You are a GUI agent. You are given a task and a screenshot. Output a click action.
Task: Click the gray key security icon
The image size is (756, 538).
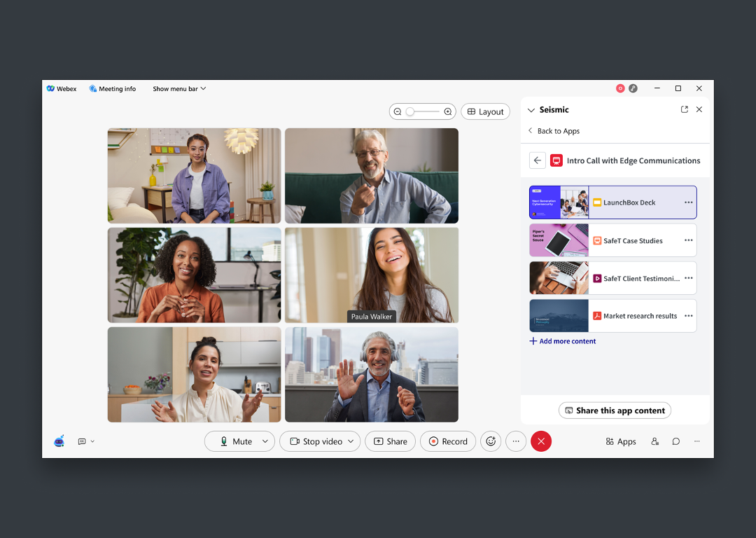coord(633,88)
